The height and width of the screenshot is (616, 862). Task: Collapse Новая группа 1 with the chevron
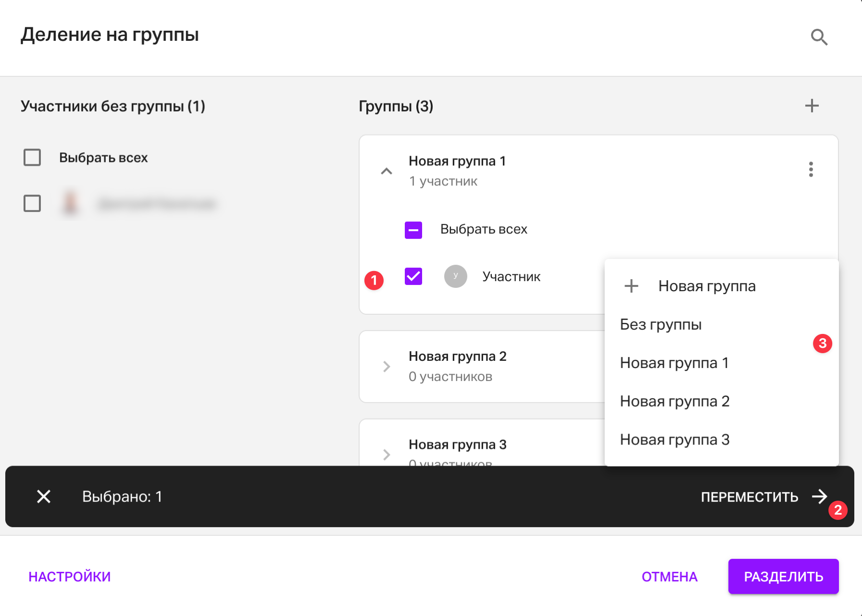[386, 171]
